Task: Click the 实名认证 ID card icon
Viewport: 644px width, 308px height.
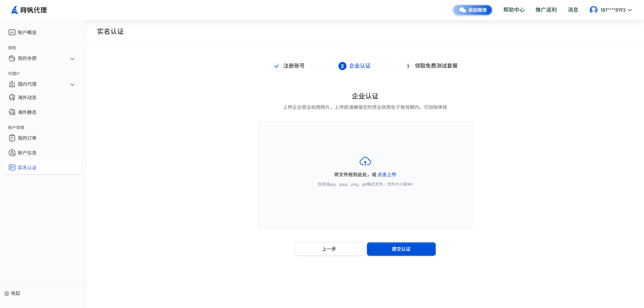Action: 12,168
